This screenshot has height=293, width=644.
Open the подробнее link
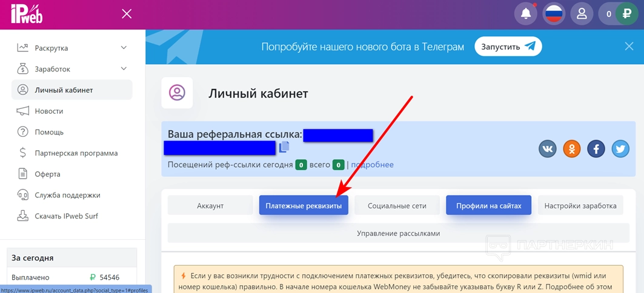click(x=372, y=165)
